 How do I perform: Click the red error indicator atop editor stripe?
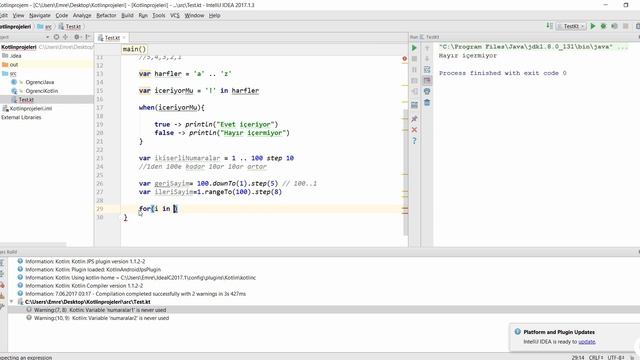404,59
